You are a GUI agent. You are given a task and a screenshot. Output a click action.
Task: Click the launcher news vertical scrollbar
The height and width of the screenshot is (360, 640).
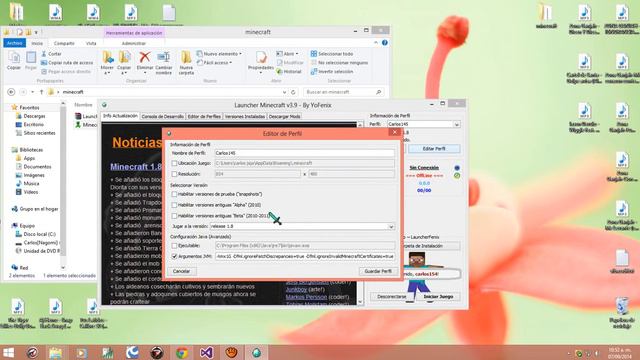[x=360, y=212]
